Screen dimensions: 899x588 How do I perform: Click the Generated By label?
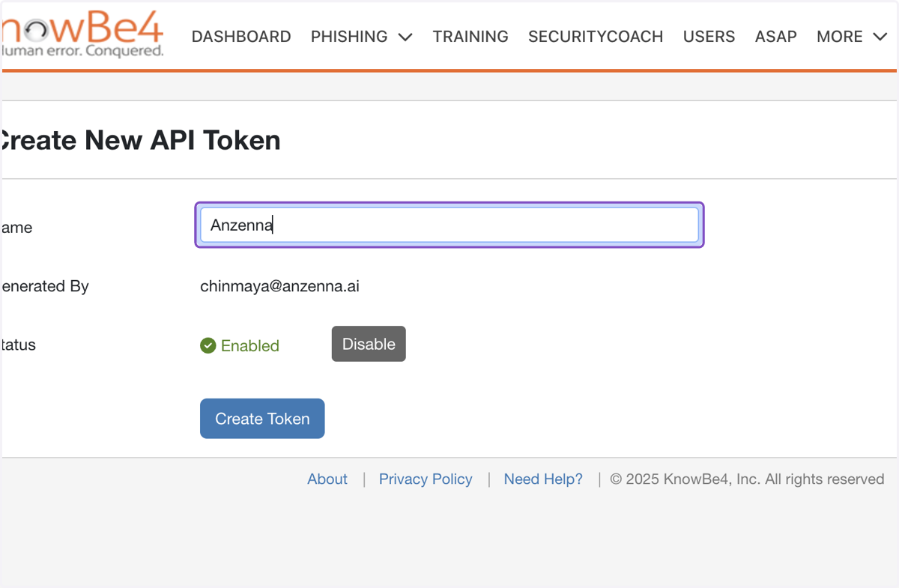point(44,286)
